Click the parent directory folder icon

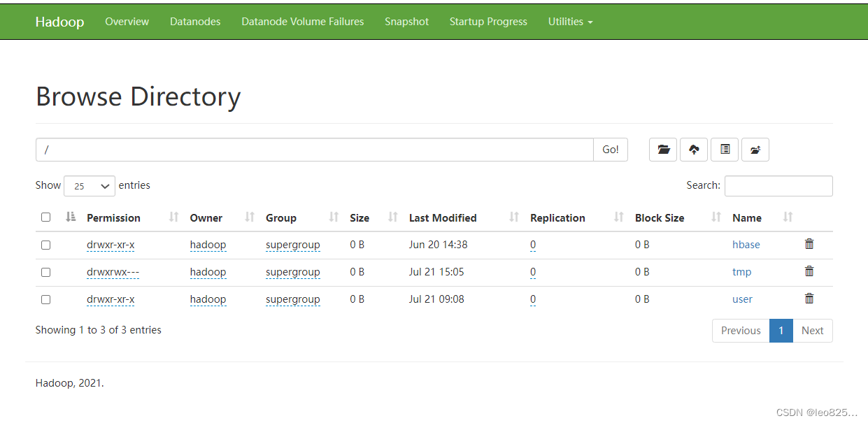(663, 150)
